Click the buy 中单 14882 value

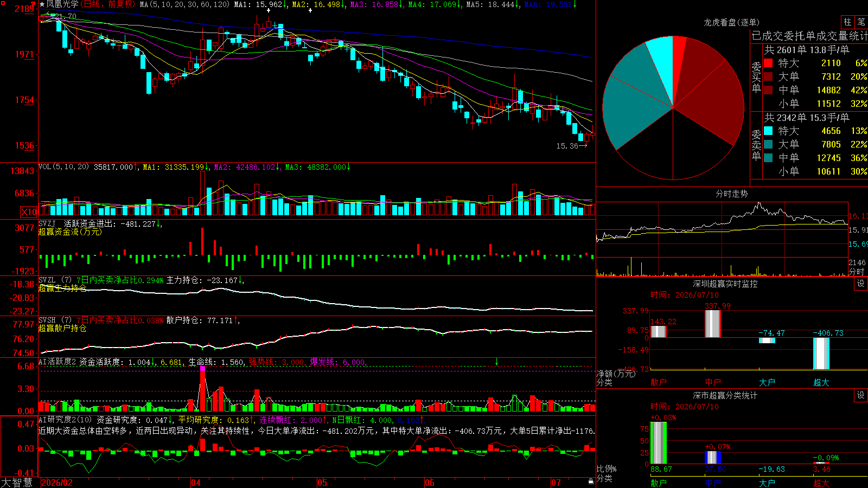point(829,90)
